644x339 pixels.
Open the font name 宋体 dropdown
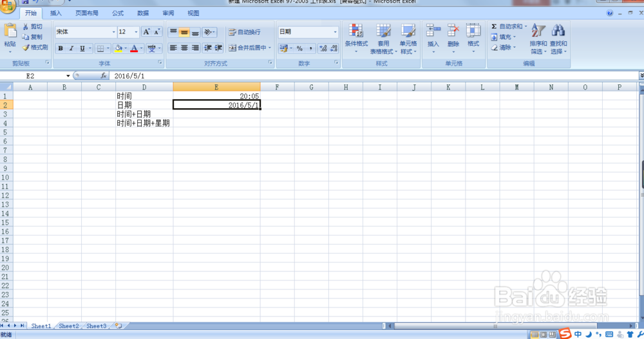click(114, 32)
